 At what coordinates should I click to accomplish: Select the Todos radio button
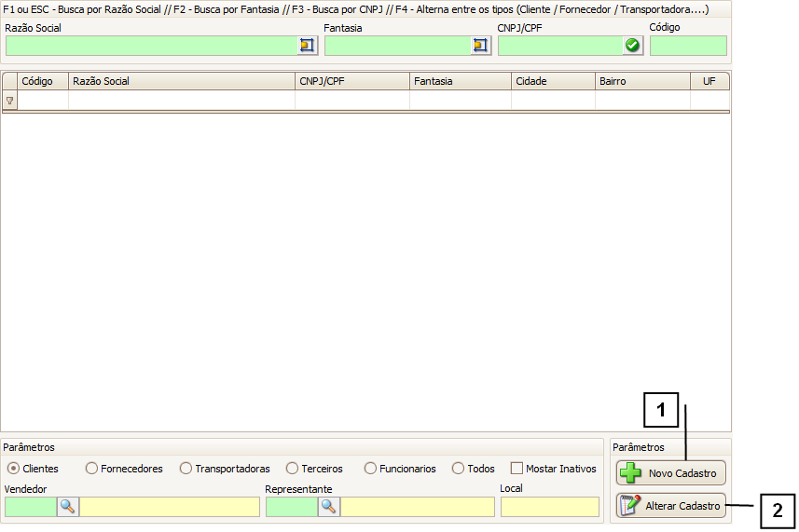click(459, 469)
